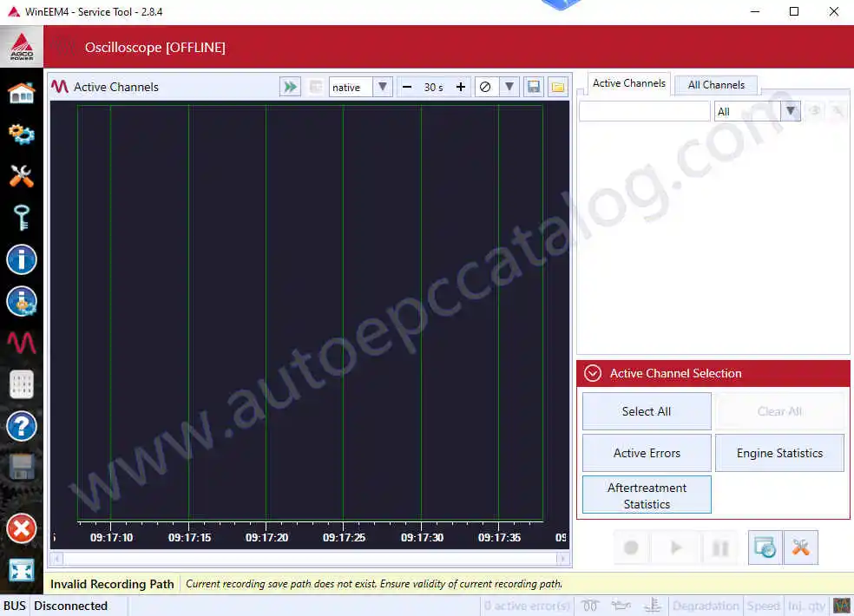Open the keypad grid sidebar icon
This screenshot has width=854, height=616.
[22, 384]
